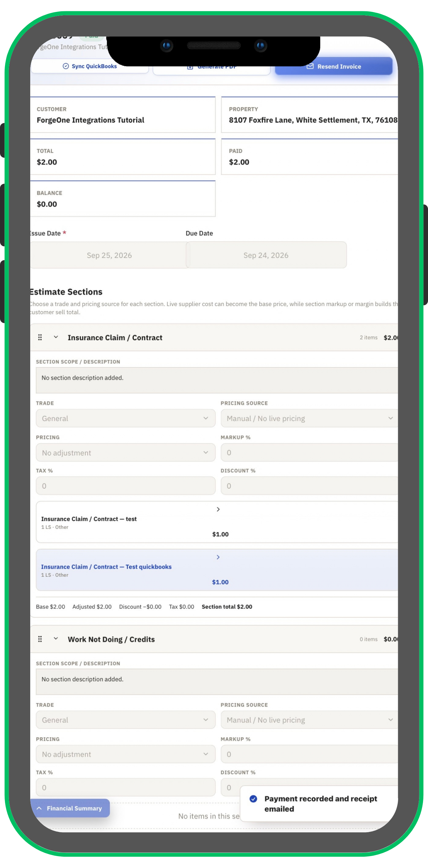Click the Sync QuickBooks button
428x868 pixels.
click(x=90, y=66)
